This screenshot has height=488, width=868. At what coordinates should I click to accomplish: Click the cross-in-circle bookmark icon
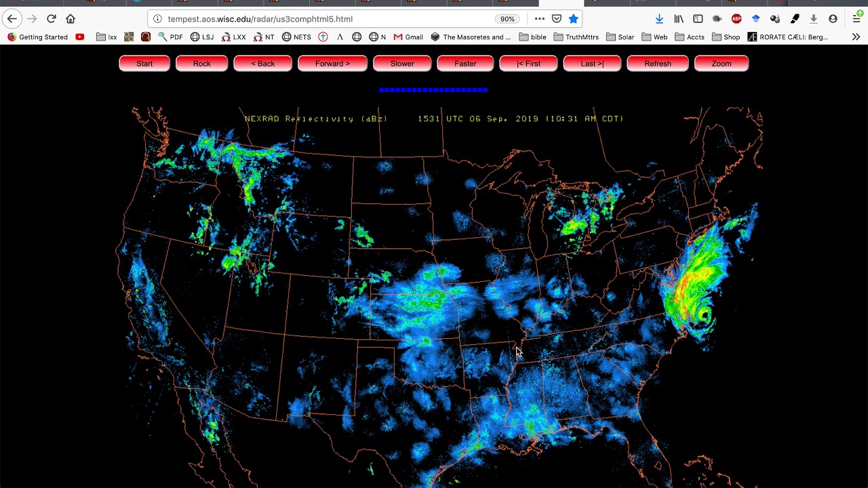coord(323,37)
